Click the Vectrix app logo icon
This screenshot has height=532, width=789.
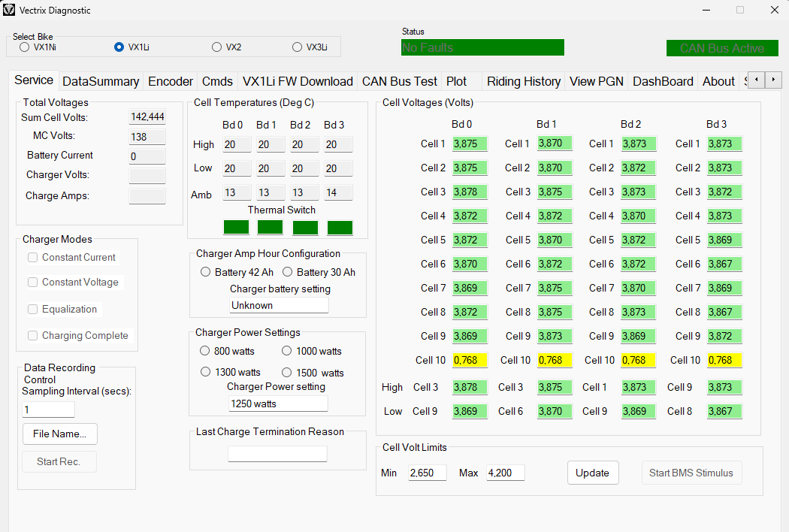9,11
